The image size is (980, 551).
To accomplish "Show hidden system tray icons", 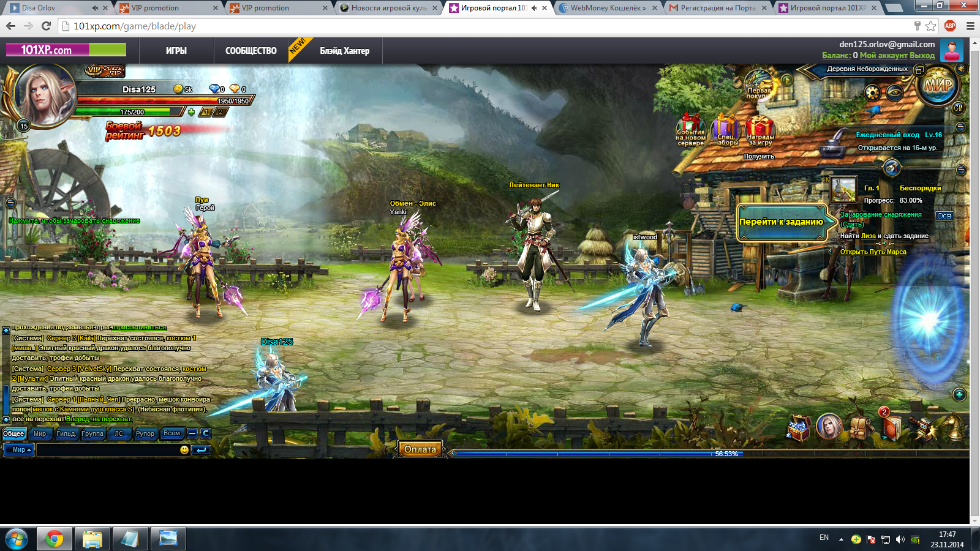I will [x=841, y=539].
